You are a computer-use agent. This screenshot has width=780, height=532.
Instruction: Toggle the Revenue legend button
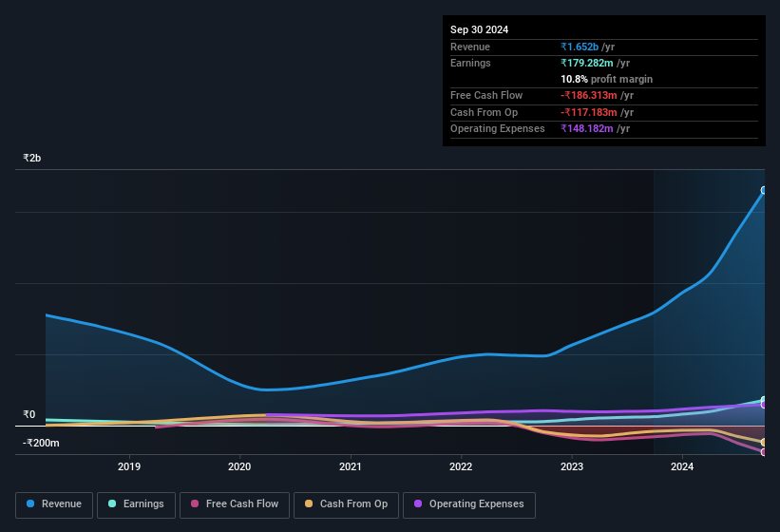point(54,504)
